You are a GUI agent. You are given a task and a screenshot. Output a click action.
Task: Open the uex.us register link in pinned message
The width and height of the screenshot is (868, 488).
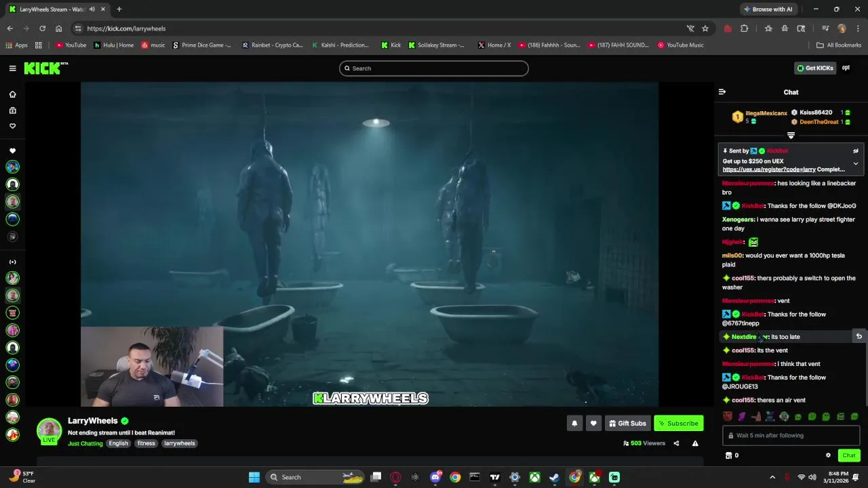[x=769, y=169]
